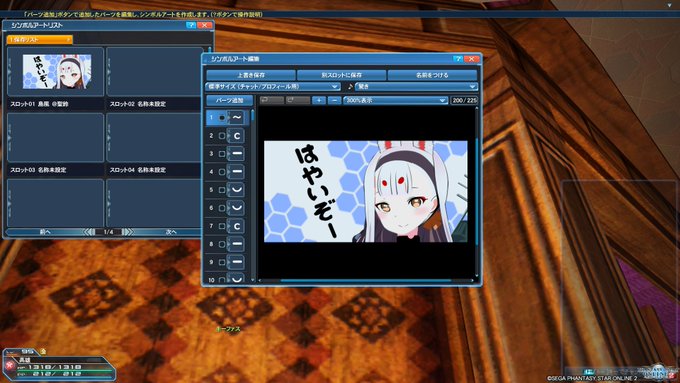Viewport: 680px width, 383px height.
Task: Select the bar symbol of layer 8
Action: [x=237, y=244]
